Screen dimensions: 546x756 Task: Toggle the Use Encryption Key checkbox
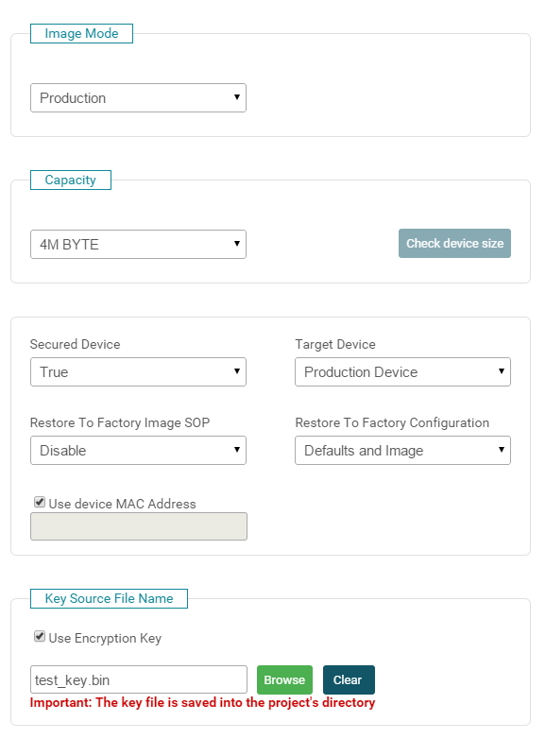point(40,636)
